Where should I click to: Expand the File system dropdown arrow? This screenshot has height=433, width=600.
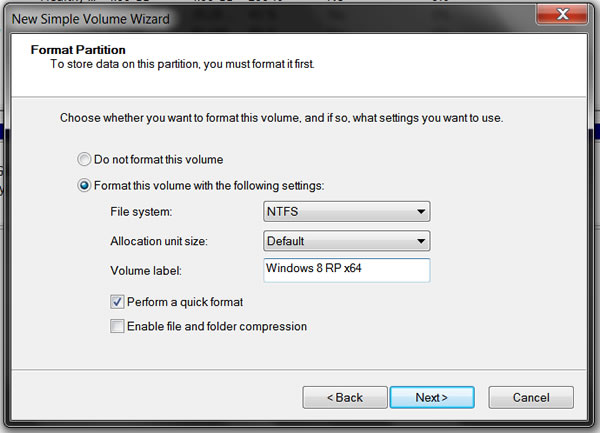421,212
